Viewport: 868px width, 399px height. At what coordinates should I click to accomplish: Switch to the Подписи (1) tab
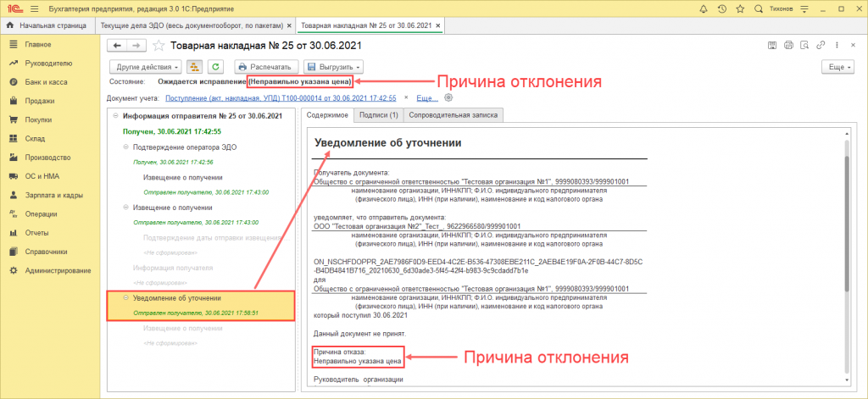tap(379, 115)
